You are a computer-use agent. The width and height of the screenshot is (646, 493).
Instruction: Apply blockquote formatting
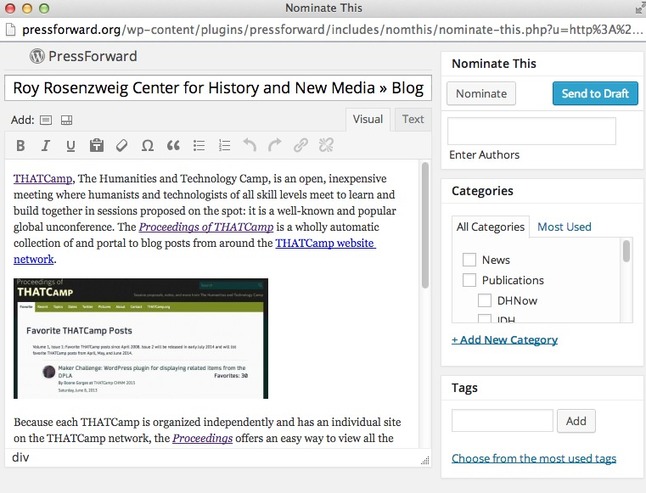tap(173, 146)
